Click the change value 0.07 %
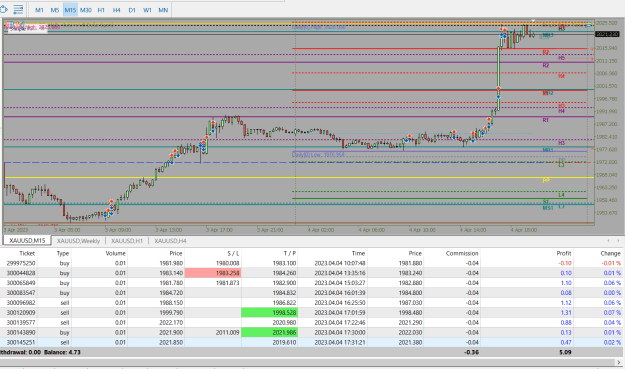The height and width of the screenshot is (369, 625). point(612,313)
